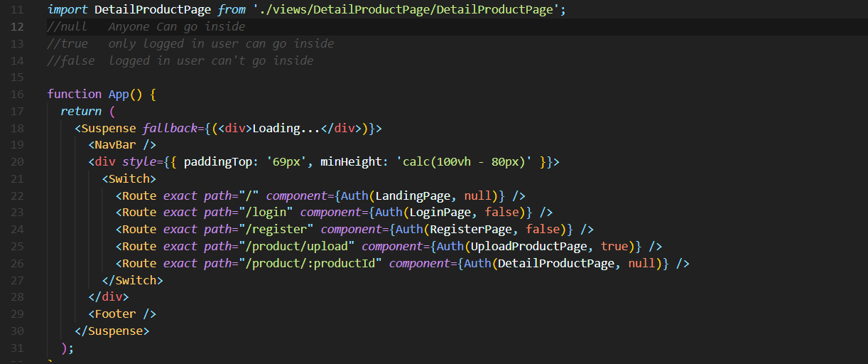Viewport: 868px width, 364px height.
Task: Click the path "/product/:productId" string
Action: click(x=310, y=264)
